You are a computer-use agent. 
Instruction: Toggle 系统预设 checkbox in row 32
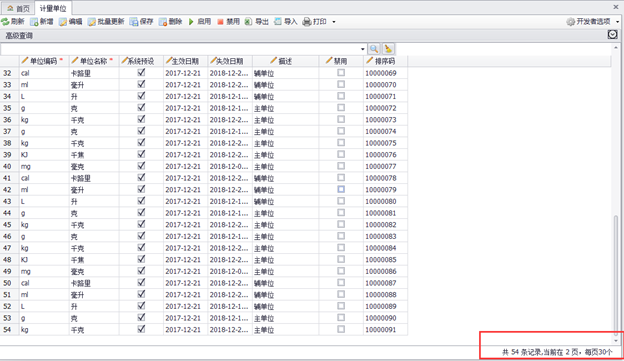tap(141, 72)
